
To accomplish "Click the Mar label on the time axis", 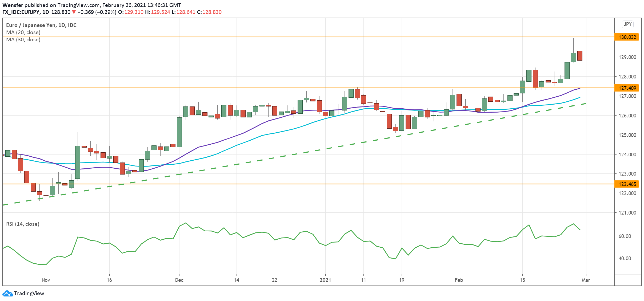I will 586,280.
